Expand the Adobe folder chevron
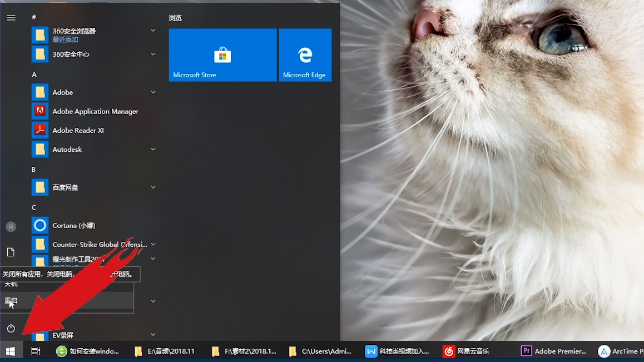Screen dimensions: 644x362 [153, 92]
